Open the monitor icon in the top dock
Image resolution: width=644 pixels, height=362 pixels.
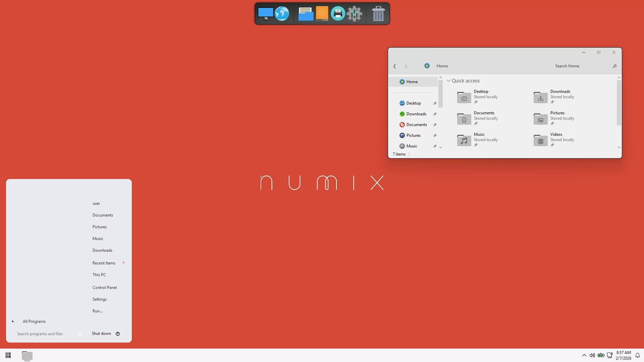(265, 14)
